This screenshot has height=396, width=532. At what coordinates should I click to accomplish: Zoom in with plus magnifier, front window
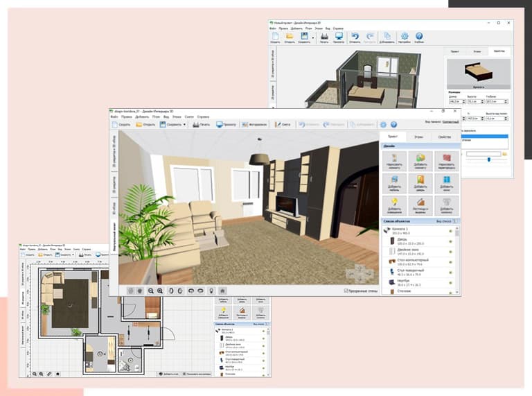[160, 291]
